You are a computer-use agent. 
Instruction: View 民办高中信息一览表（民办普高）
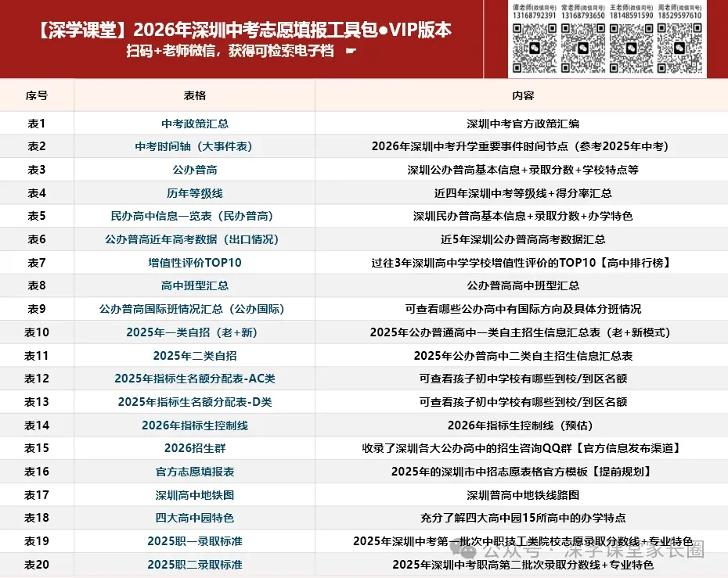[194, 216]
